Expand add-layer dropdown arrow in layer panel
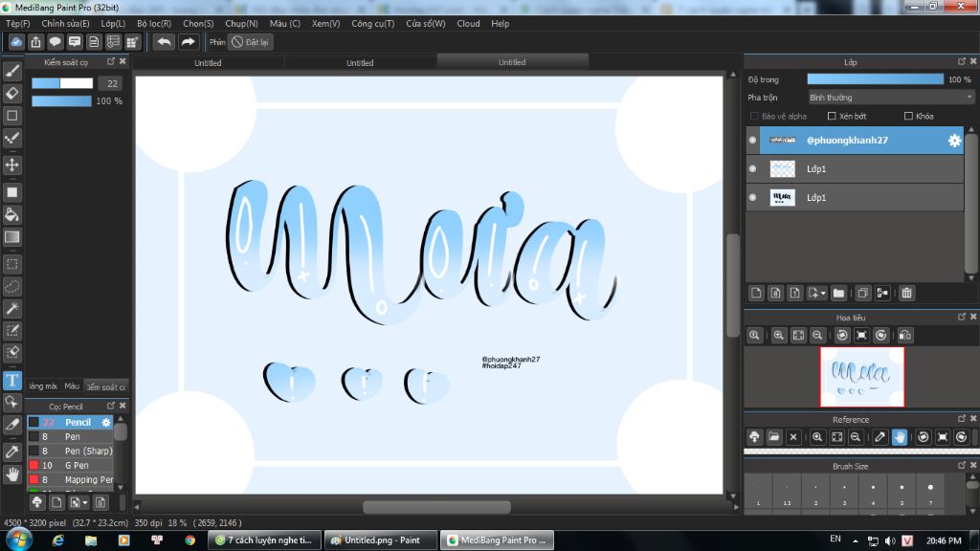 click(x=823, y=294)
